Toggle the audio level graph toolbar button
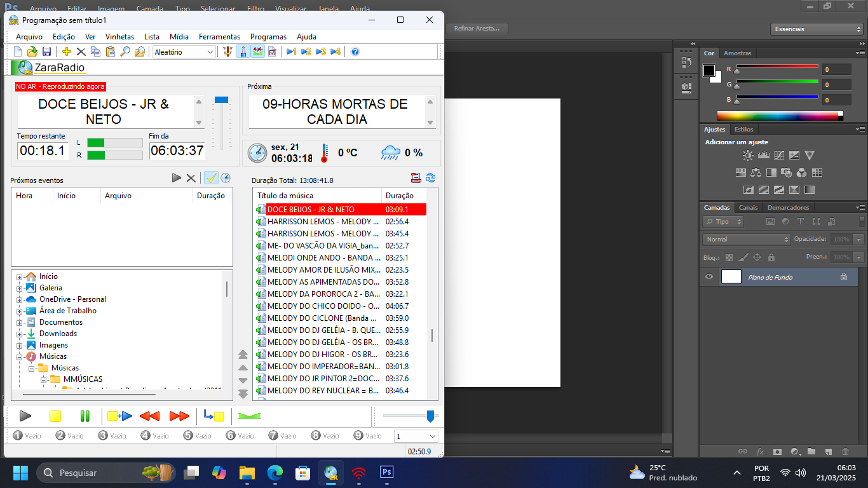The width and height of the screenshot is (868, 488). coord(257,52)
